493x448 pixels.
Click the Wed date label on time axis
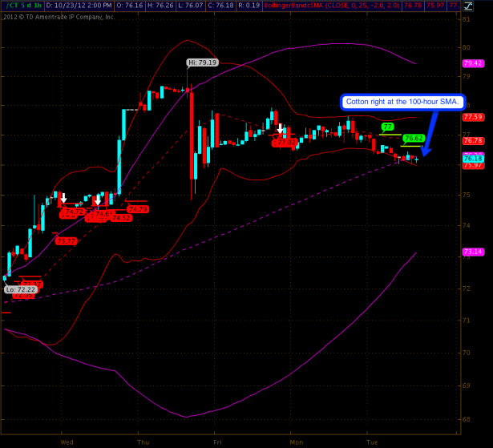click(x=67, y=441)
